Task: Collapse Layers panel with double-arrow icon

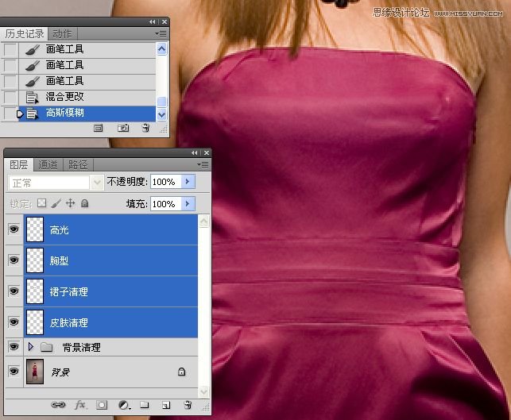Action: click(x=194, y=152)
